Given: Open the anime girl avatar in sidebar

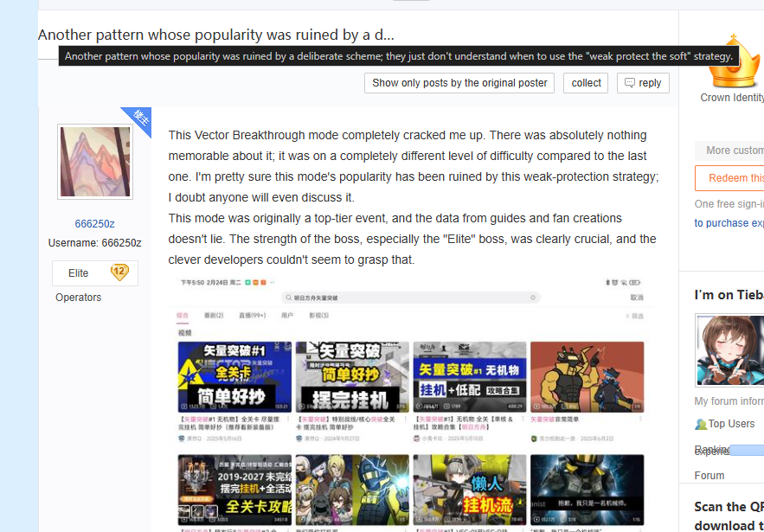Looking at the screenshot, I should click(x=729, y=350).
